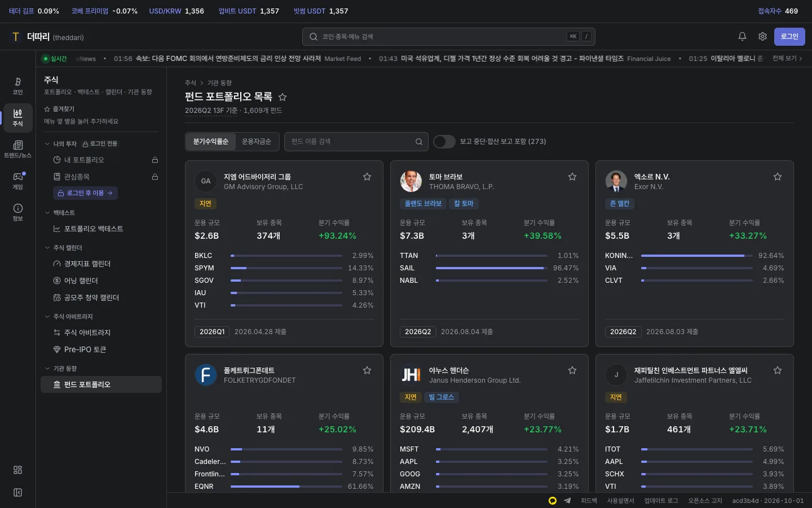
Task: Click the blue F logo of FOLKETRYGDFONDET
Action: [x=206, y=375]
